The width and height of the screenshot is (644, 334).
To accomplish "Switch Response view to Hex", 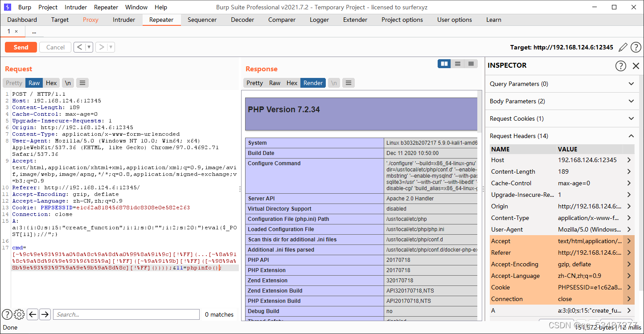I will 292,83.
